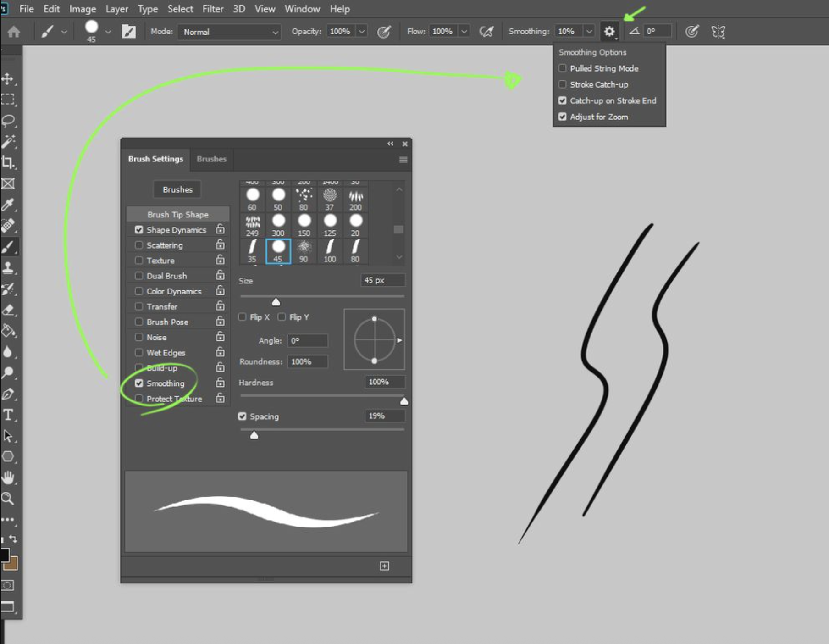Disable Catch-up on Stroke End
The height and width of the screenshot is (644, 829).
(562, 100)
